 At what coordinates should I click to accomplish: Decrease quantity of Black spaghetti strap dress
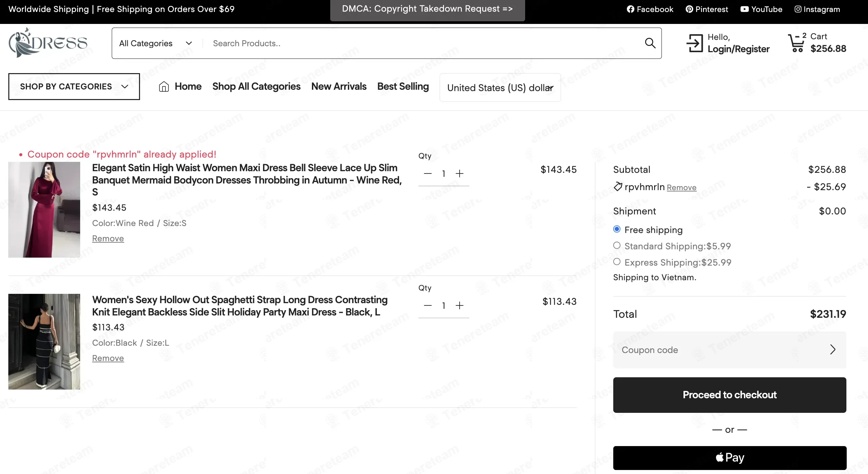coord(428,305)
